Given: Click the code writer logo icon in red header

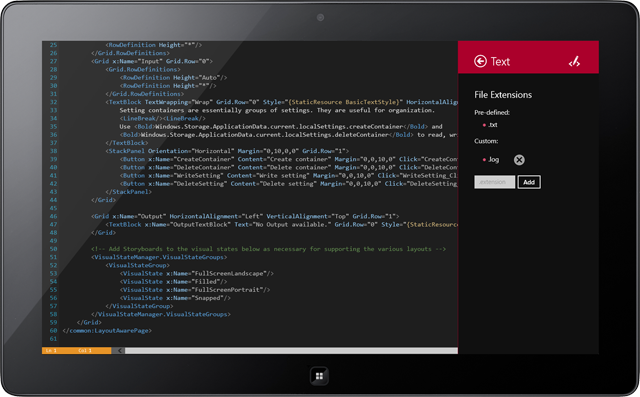Looking at the screenshot, I should point(574,62).
